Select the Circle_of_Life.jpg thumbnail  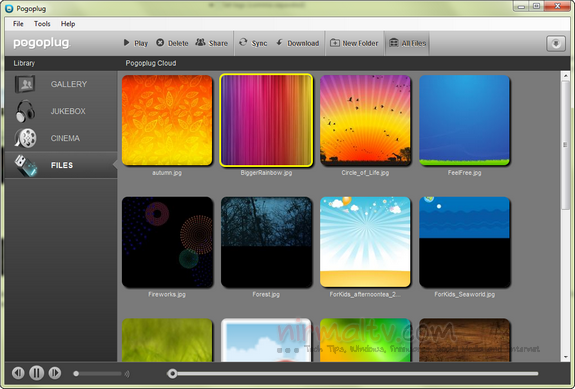pos(365,120)
